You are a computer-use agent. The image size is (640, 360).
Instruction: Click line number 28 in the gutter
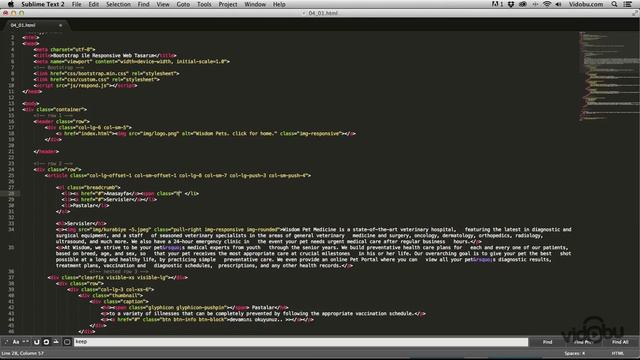point(11,193)
